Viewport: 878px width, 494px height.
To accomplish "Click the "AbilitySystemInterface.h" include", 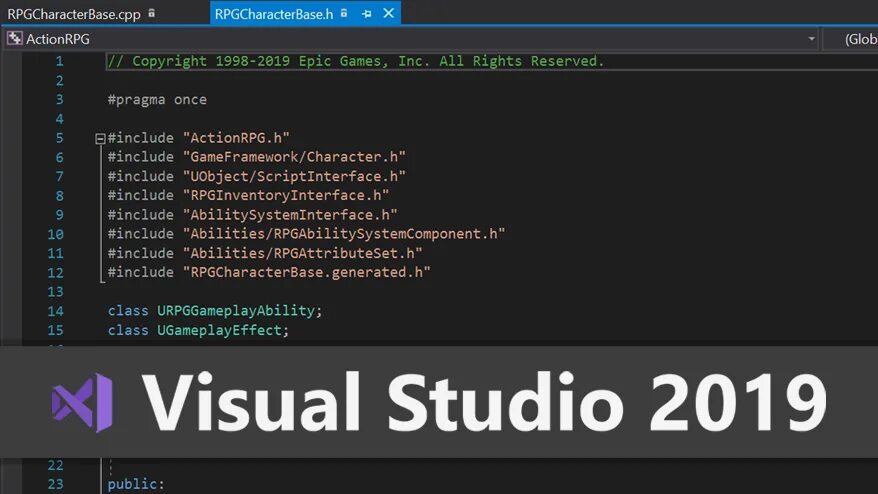I will pyautogui.click(x=290, y=215).
